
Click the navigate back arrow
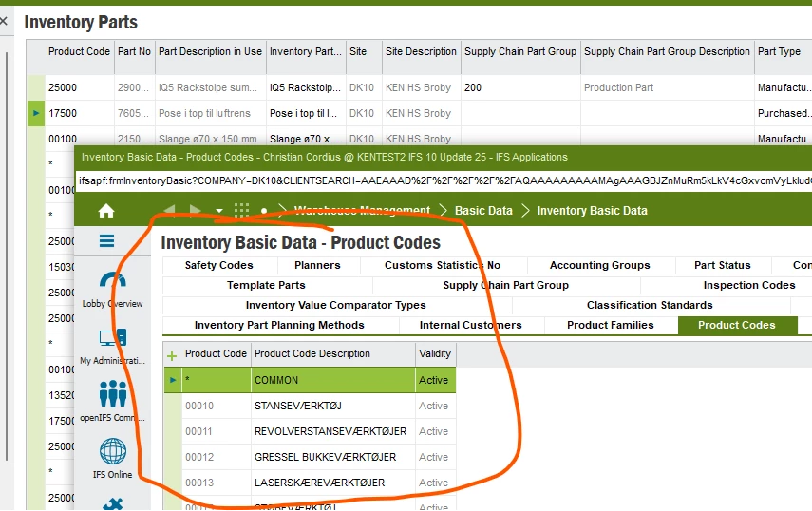(x=169, y=211)
